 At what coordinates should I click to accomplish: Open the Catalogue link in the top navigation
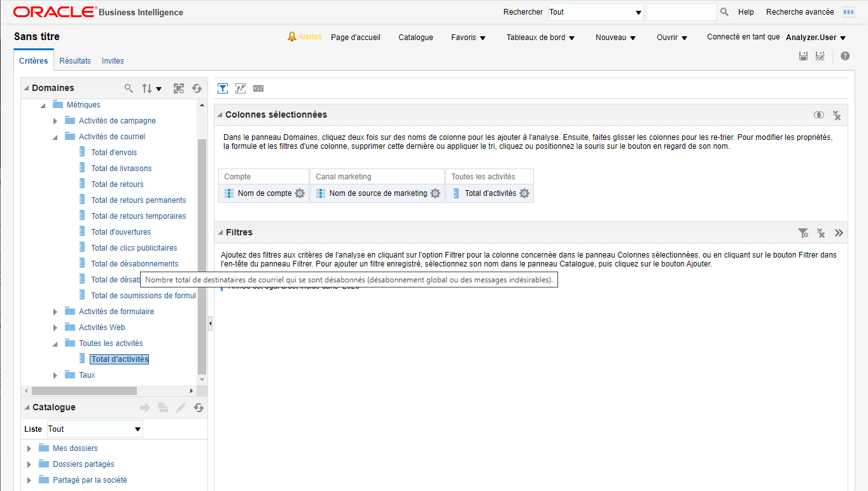pyautogui.click(x=416, y=38)
